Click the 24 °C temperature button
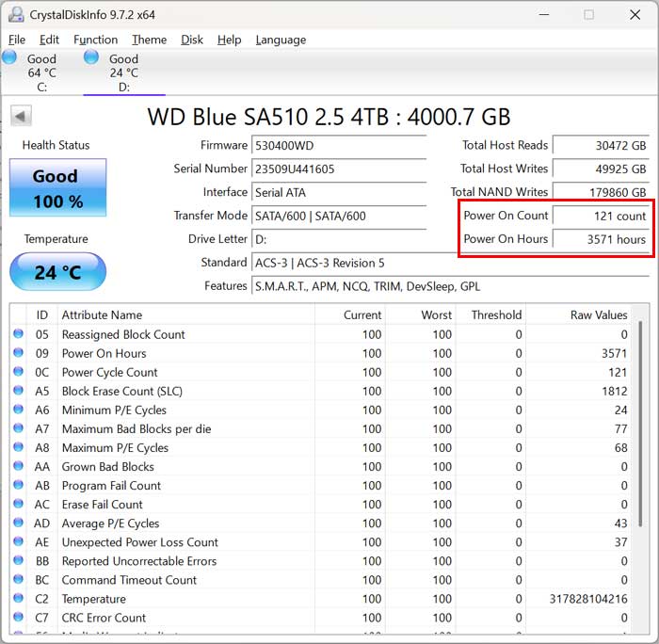 58,272
